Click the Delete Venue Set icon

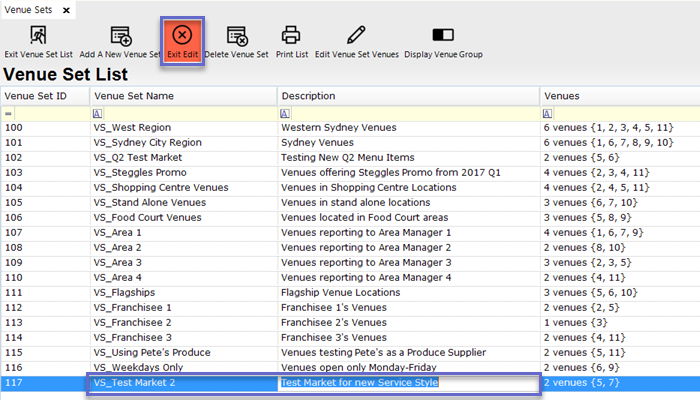point(237,37)
